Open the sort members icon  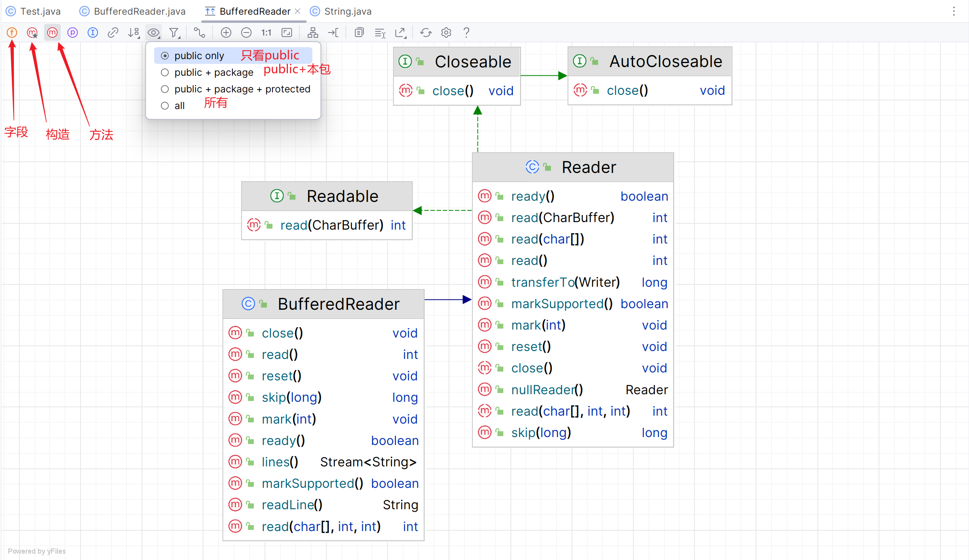pos(134,33)
